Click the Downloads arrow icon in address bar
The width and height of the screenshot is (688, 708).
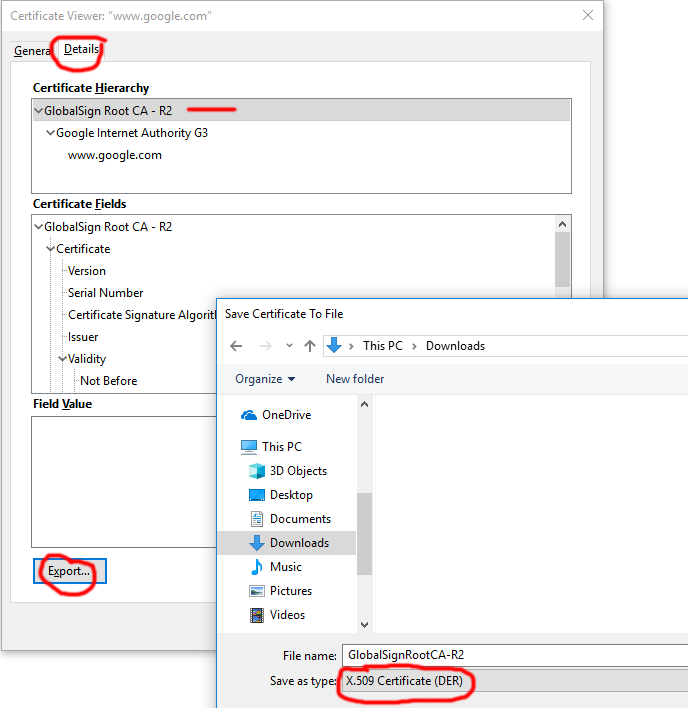click(334, 345)
